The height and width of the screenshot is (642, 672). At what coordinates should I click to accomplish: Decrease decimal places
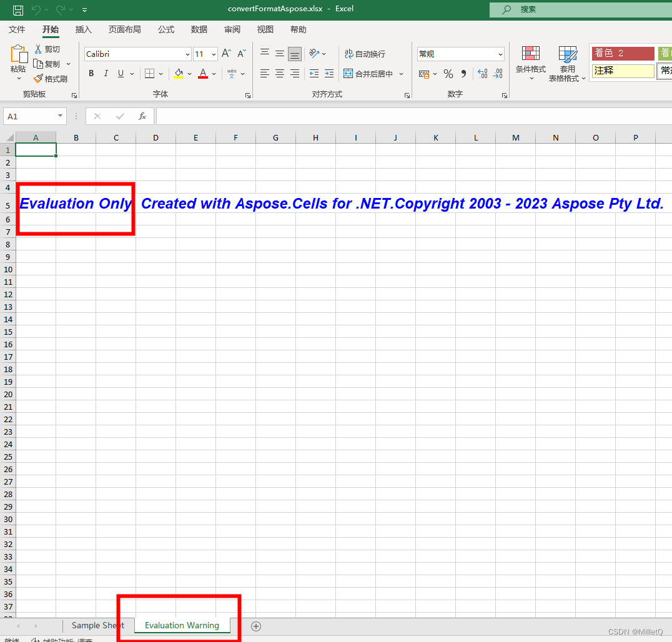(x=498, y=74)
